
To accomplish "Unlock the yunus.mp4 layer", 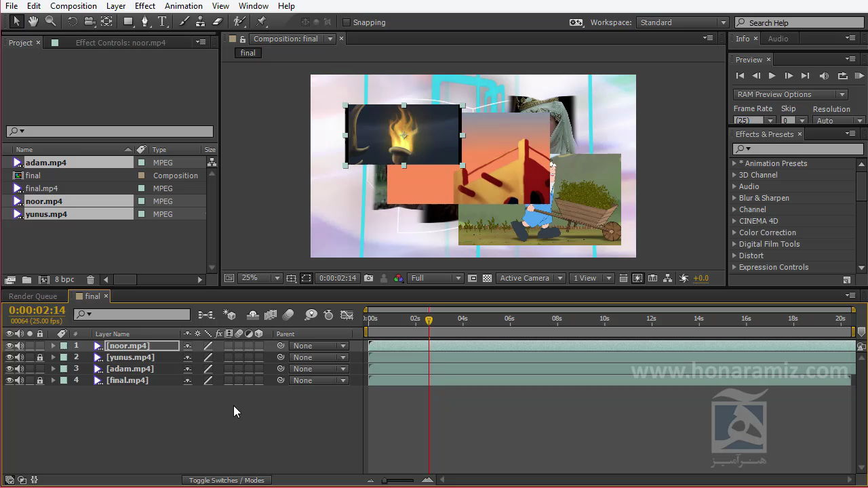I will tap(40, 357).
